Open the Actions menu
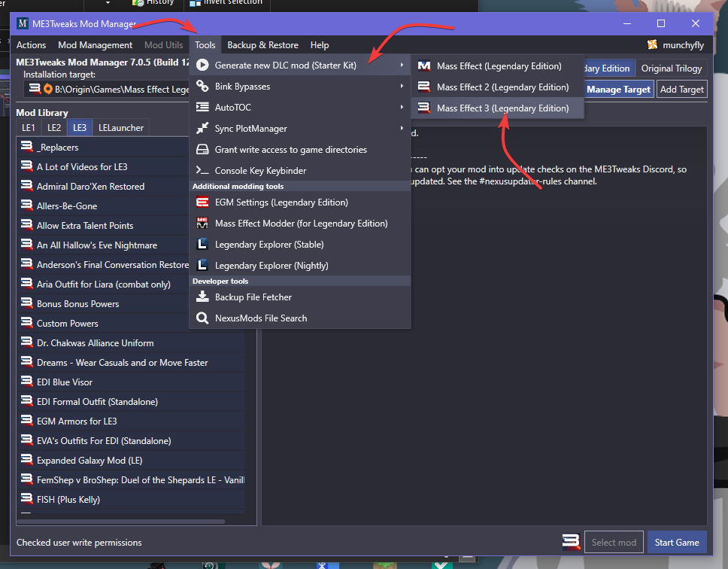728x569 pixels. tap(31, 45)
